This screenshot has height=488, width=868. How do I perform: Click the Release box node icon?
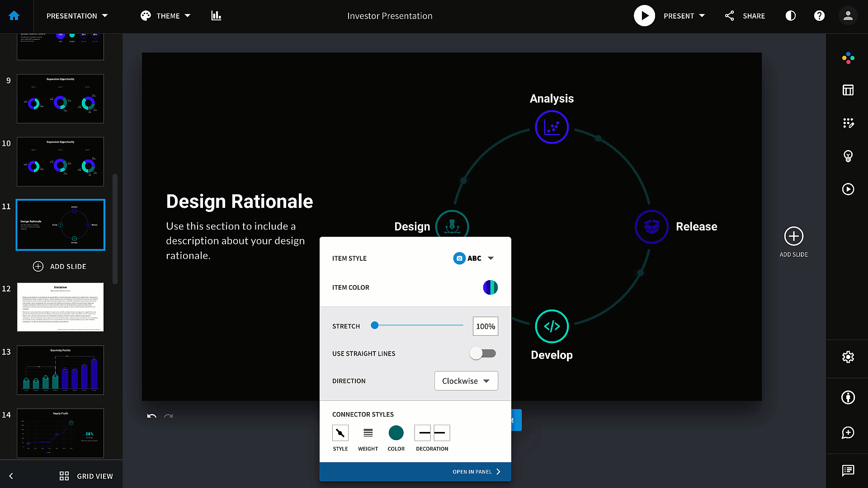click(651, 227)
